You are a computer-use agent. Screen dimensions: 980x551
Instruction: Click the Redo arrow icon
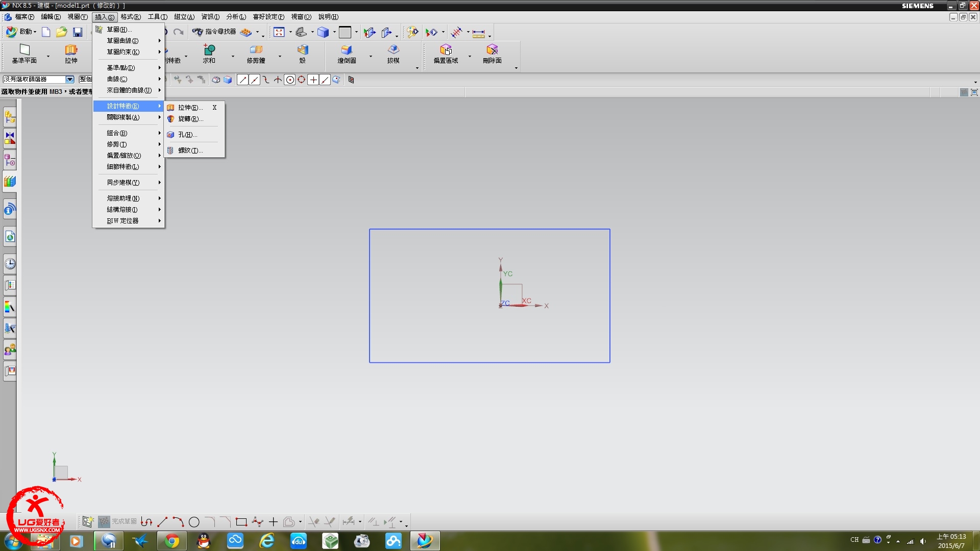point(178,32)
